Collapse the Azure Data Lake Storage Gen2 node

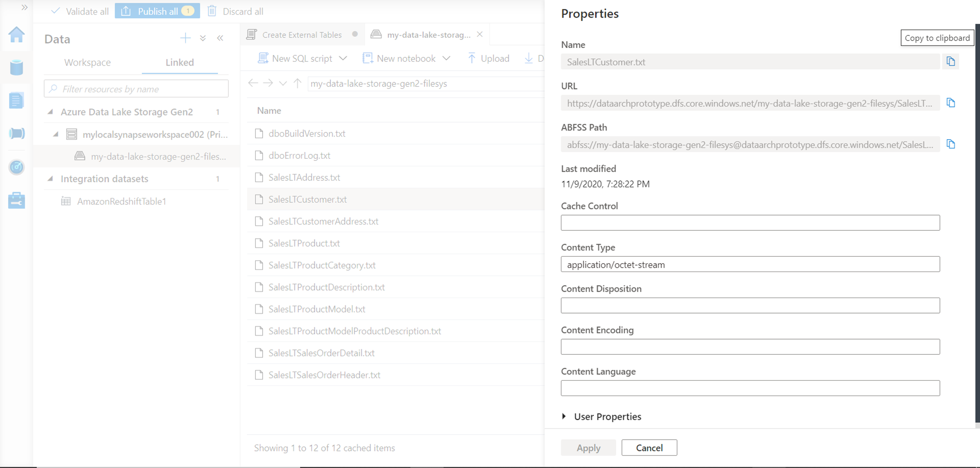pyautogui.click(x=50, y=112)
